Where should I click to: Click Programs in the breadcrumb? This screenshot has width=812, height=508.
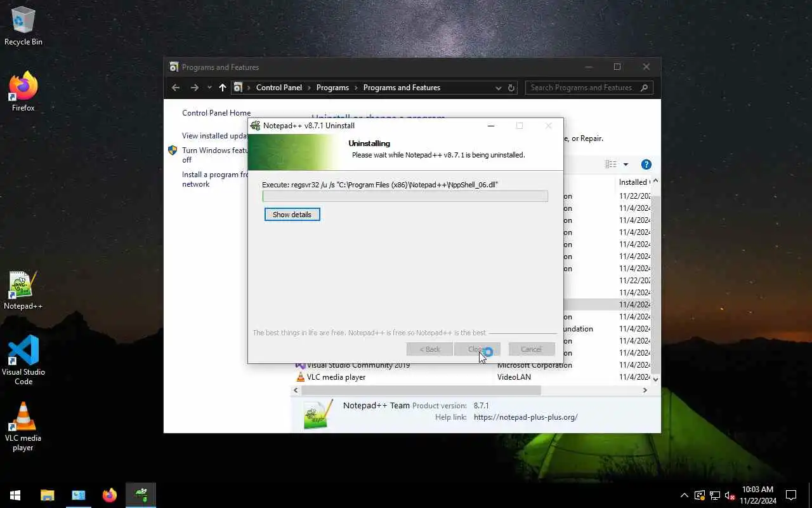tap(332, 88)
